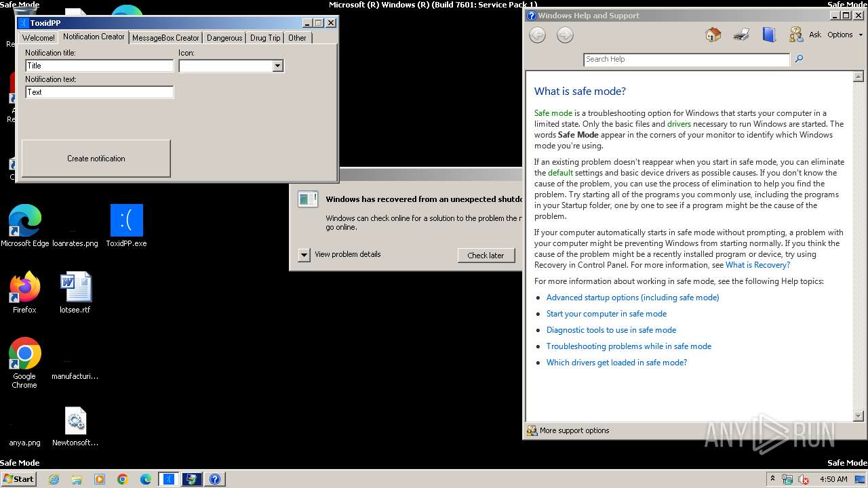Launch Internet Explorer from taskbar
Viewport: 868px width, 488px height.
tap(54, 479)
